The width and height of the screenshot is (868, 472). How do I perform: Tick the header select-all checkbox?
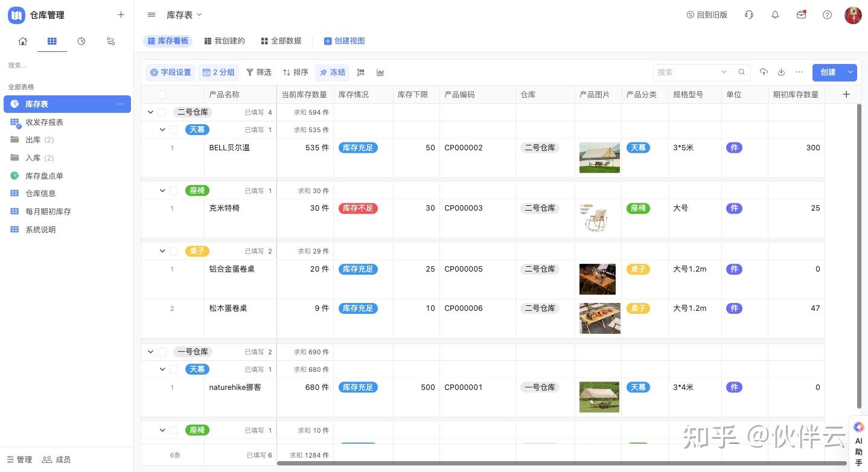[x=162, y=95]
